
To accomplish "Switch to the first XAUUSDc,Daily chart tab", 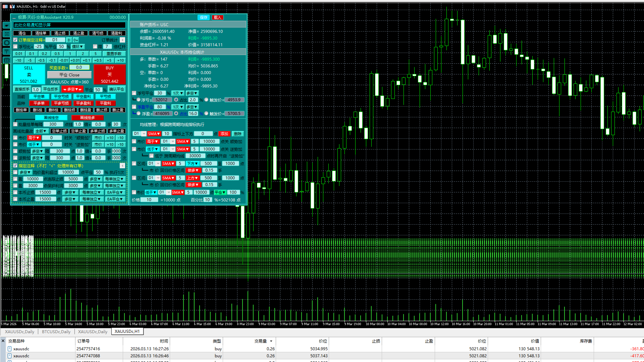I will pyautogui.click(x=19, y=332).
